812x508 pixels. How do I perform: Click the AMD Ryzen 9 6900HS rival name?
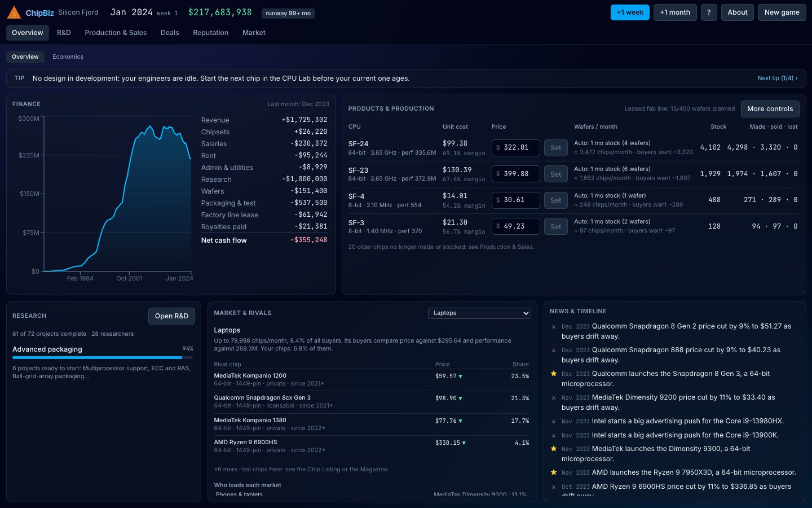[245, 442]
